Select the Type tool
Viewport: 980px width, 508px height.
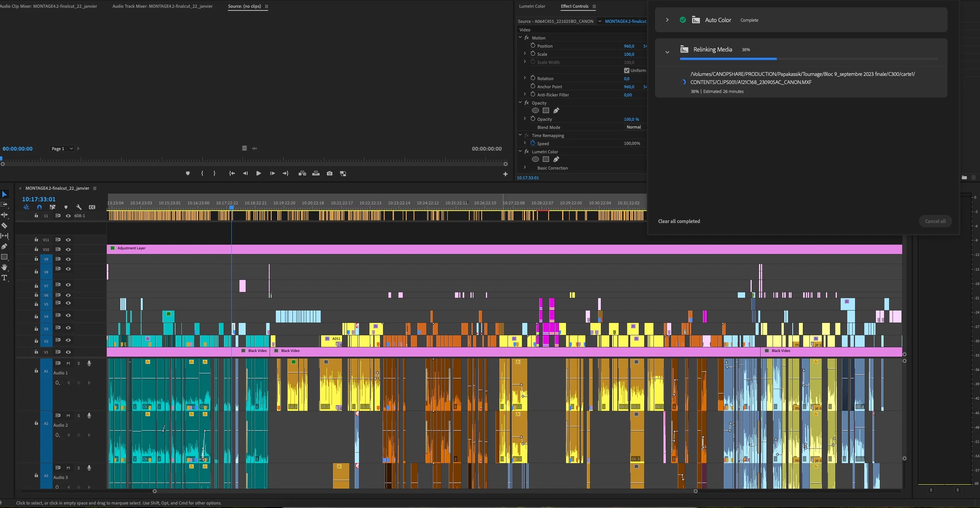coord(5,278)
